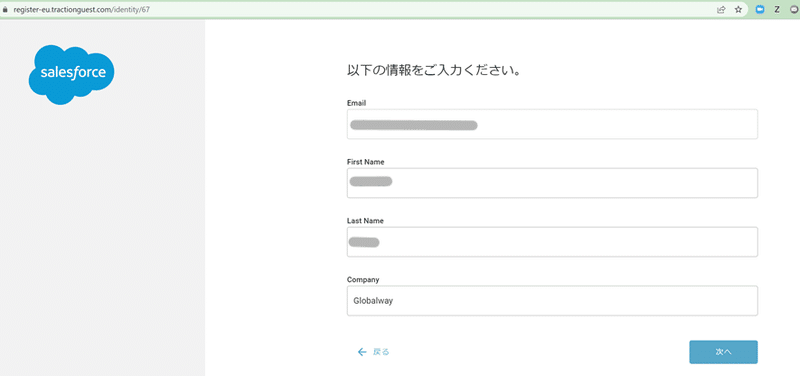The height and width of the screenshot is (376, 800).
Task: Click the Company field containing Globalway
Action: click(552, 300)
